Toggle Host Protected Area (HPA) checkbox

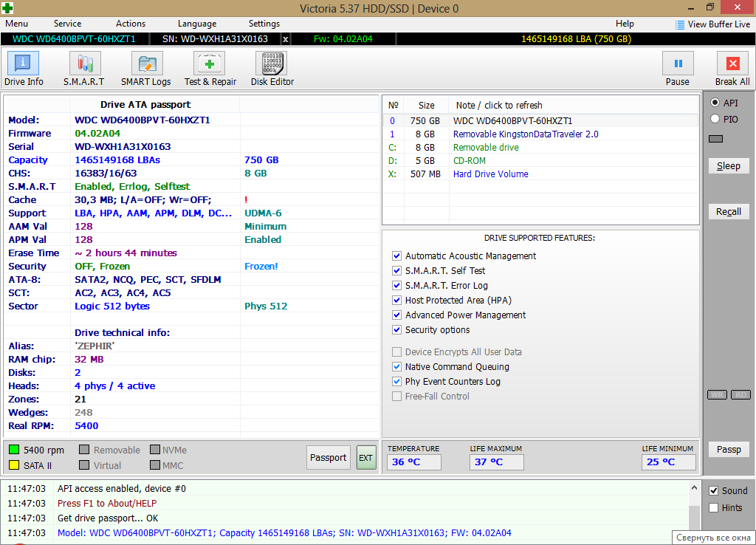click(396, 300)
